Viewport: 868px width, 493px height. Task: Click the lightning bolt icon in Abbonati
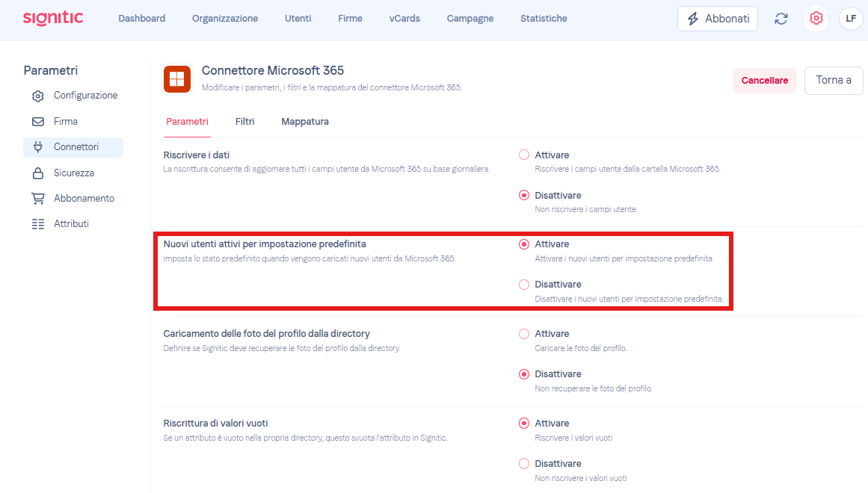point(693,19)
